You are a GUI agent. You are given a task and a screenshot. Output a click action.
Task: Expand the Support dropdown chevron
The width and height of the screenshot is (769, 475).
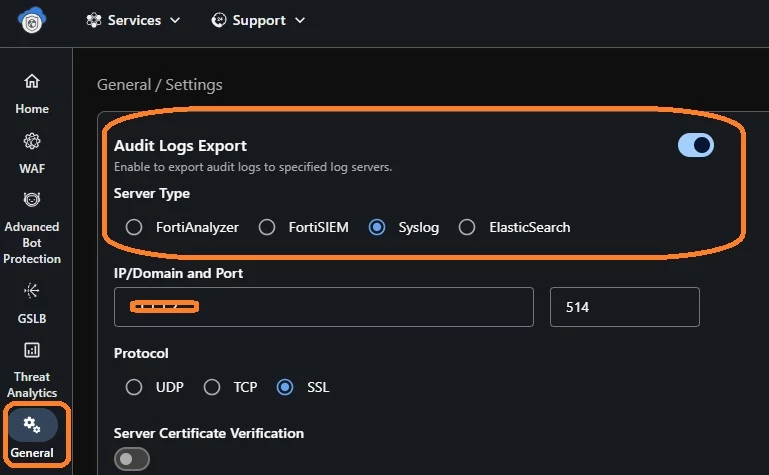[300, 20]
